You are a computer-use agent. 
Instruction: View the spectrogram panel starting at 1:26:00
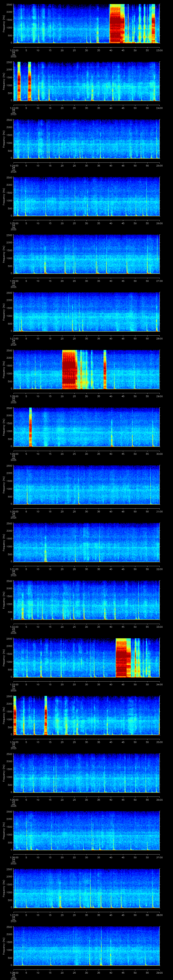(x=86, y=254)
